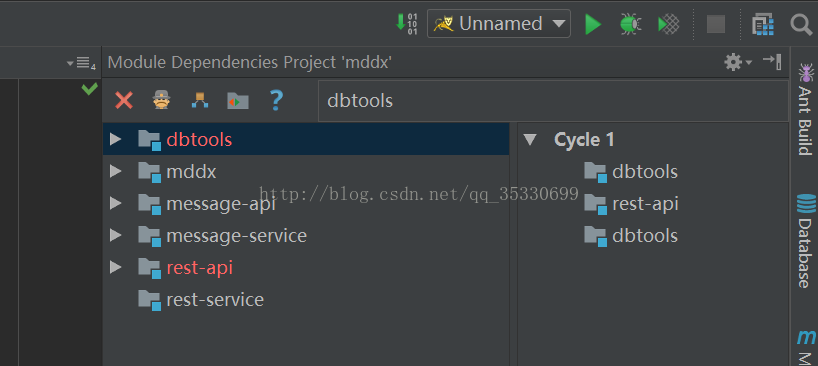Screen dimensions: 818x366
Task: Close the analysis with the red X
Action: click(124, 100)
